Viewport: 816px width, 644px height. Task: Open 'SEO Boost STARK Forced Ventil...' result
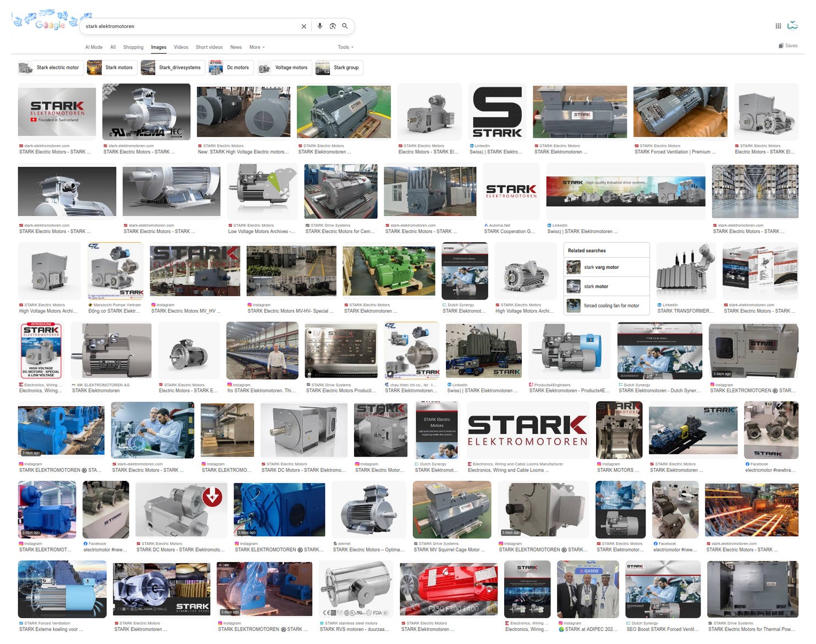[663, 630]
